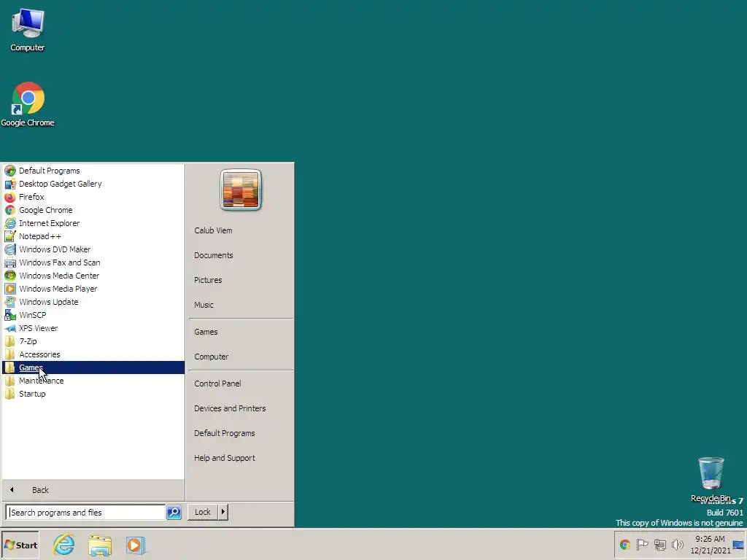
Task: Expand the Accessories folder
Action: pos(93,354)
